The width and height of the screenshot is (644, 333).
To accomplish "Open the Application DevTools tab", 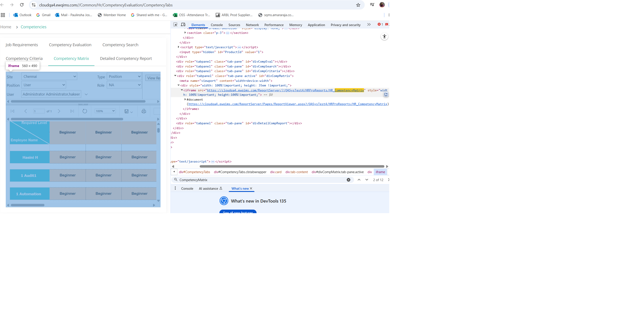I will (x=316, y=25).
